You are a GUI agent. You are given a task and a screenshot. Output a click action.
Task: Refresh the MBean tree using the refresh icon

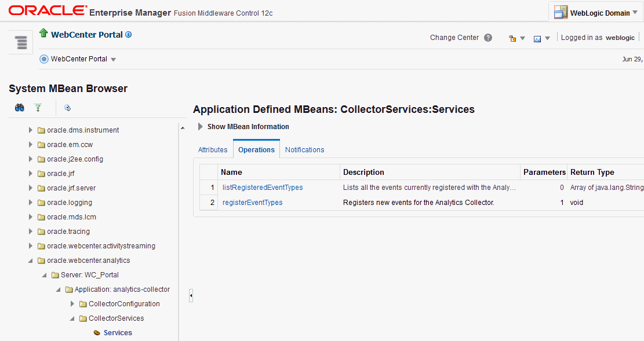pyautogui.click(x=68, y=108)
